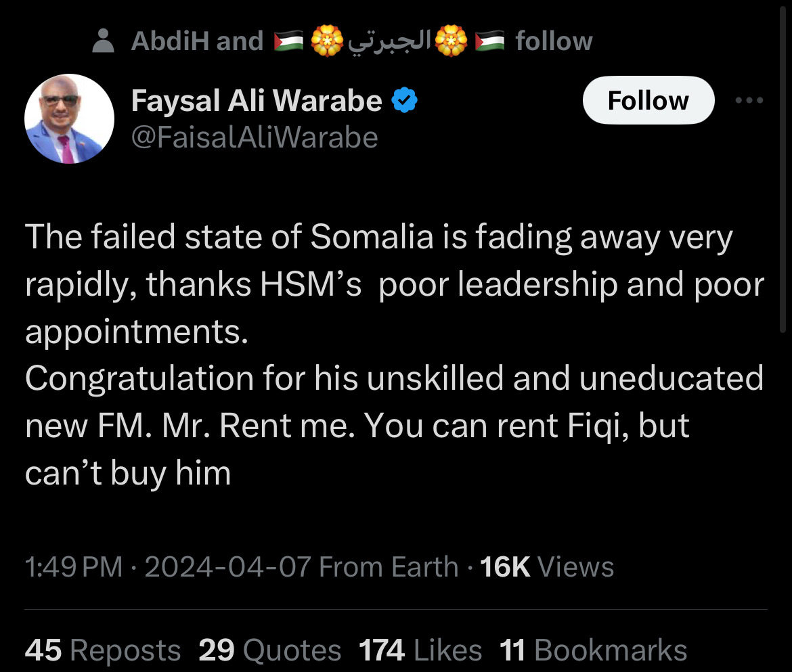
Task: Click the blue verified badge
Action: click(405, 102)
